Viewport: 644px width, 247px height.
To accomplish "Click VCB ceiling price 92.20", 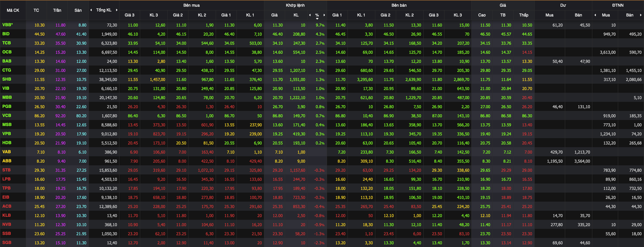I will pyautogui.click(x=60, y=116).
